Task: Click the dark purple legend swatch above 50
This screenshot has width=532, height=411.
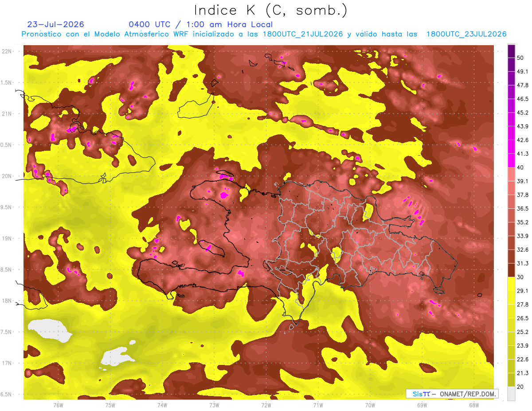Action: click(511, 51)
